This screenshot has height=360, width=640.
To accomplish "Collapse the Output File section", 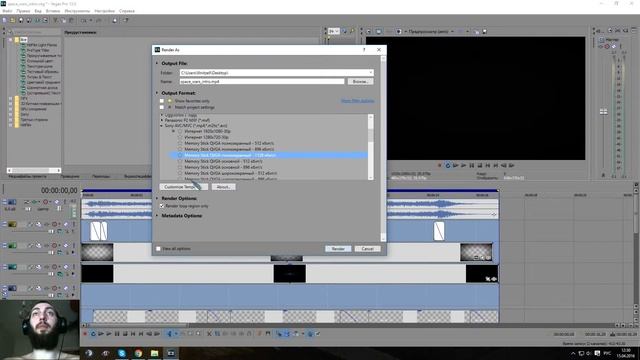I will point(157,63).
